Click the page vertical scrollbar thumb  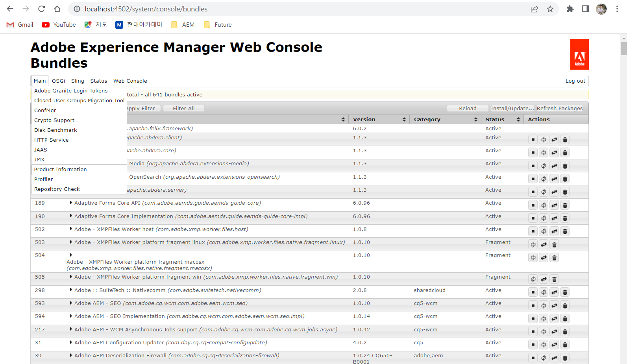pos(623,48)
